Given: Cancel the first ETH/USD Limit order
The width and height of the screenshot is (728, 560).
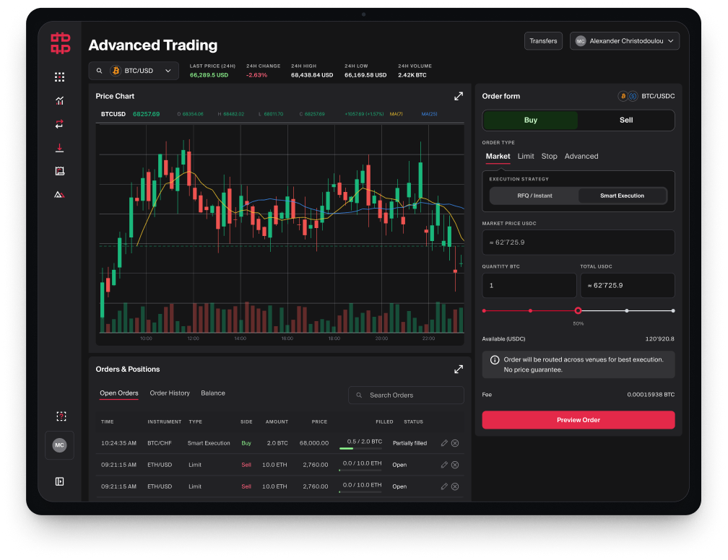Looking at the screenshot, I should coord(455,465).
